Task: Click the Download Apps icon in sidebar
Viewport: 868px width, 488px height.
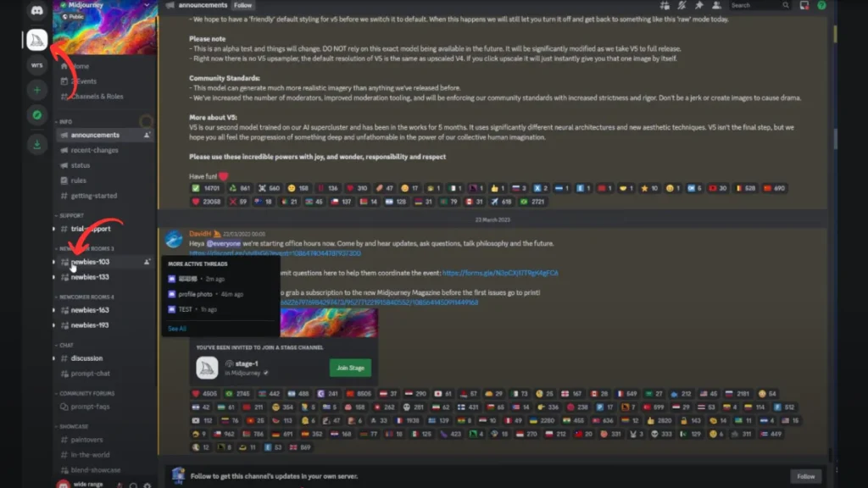Action: tap(36, 145)
